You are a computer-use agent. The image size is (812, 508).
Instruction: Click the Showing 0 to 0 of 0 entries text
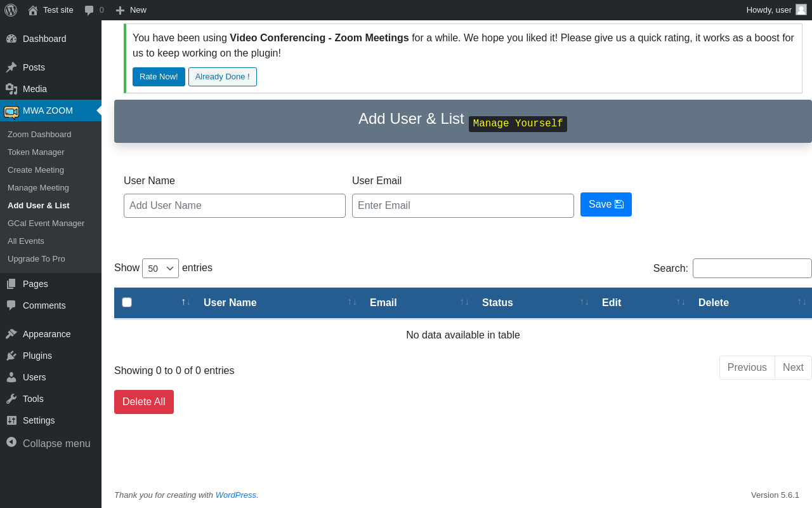pyautogui.click(x=174, y=371)
